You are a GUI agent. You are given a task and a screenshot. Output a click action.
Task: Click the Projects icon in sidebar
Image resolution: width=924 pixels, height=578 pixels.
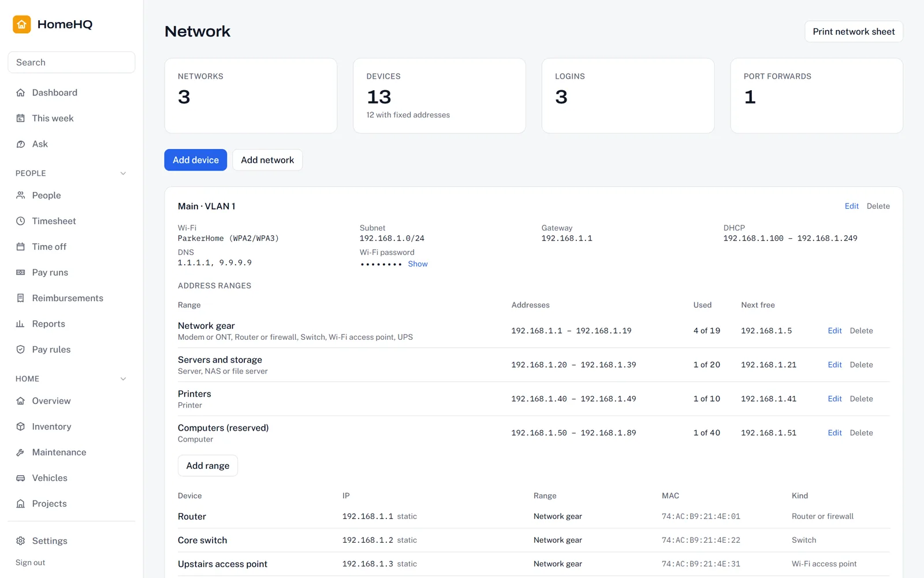pos(21,503)
